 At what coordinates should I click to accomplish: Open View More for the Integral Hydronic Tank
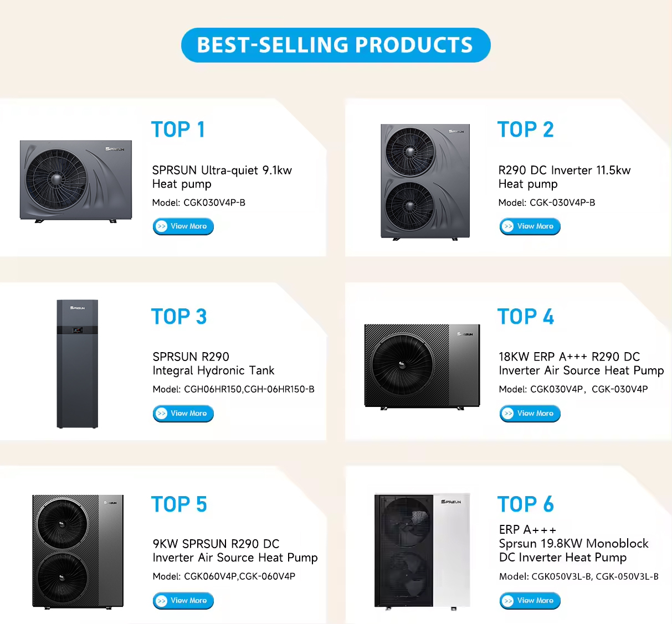(183, 414)
